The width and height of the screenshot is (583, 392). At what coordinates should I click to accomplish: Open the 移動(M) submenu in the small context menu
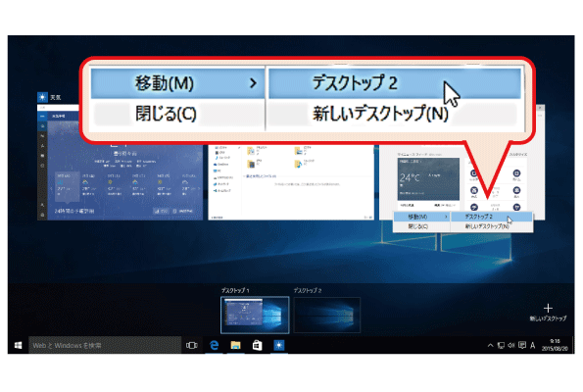tap(421, 217)
